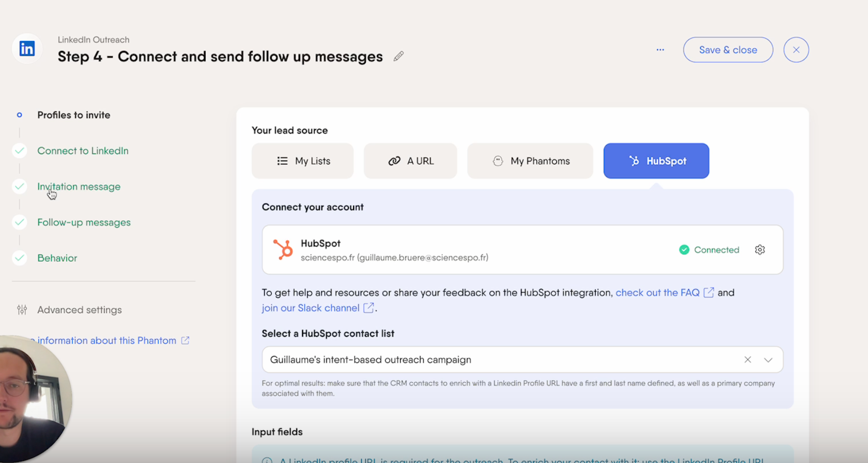Click the orange HubSpot account logo
This screenshot has height=463, width=868.
click(x=283, y=250)
